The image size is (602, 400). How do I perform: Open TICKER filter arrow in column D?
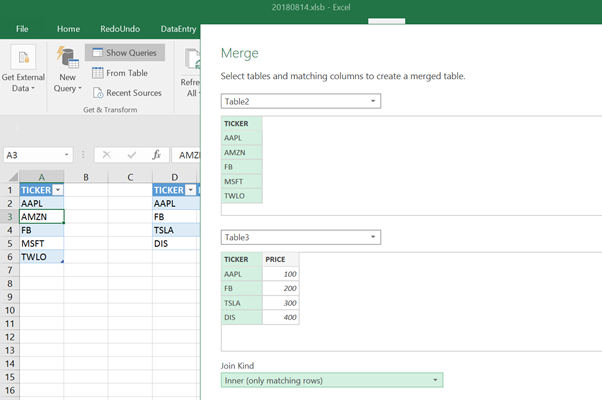(190, 190)
